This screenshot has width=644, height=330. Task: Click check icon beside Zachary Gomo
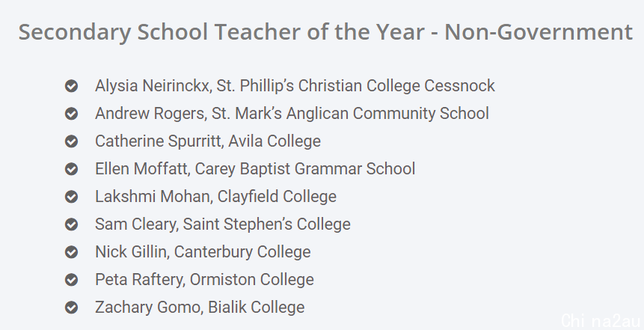(x=72, y=308)
